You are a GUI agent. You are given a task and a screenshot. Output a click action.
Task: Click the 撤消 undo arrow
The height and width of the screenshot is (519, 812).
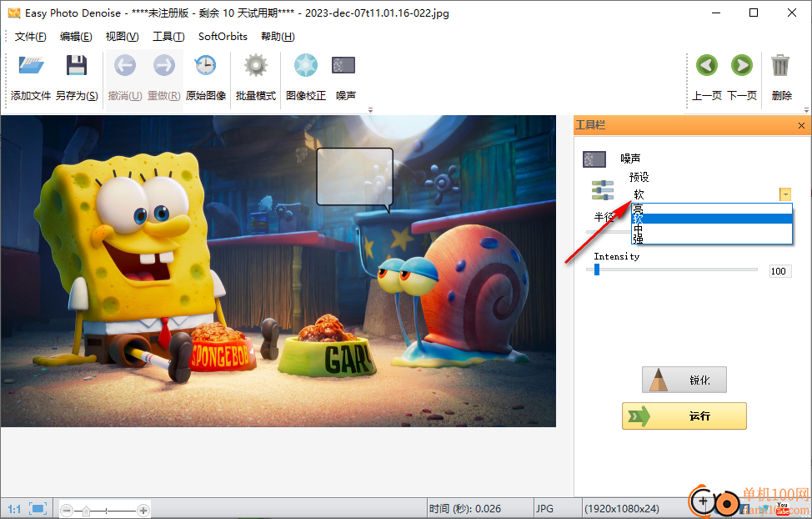[125, 65]
